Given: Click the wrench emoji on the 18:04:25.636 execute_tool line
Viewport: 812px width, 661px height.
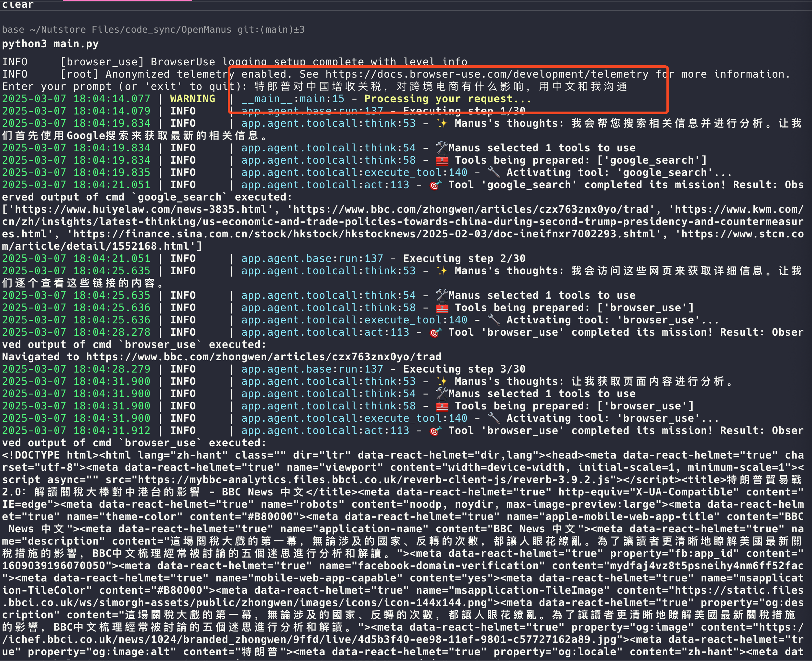Looking at the screenshot, I should 494,320.
